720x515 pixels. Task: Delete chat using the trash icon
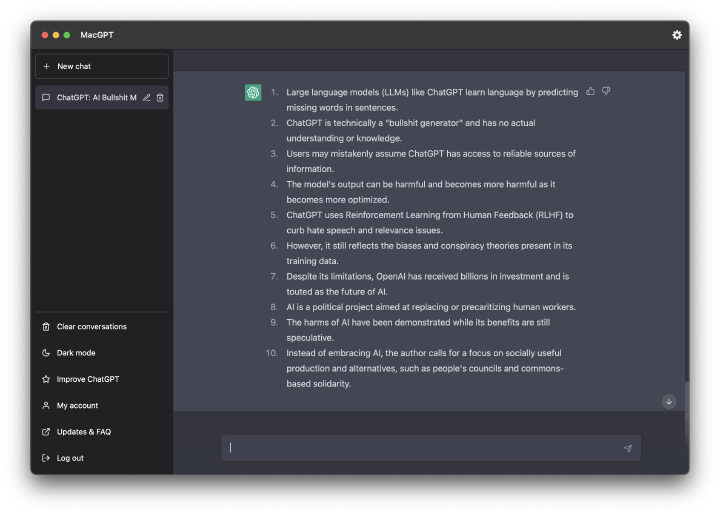click(160, 97)
